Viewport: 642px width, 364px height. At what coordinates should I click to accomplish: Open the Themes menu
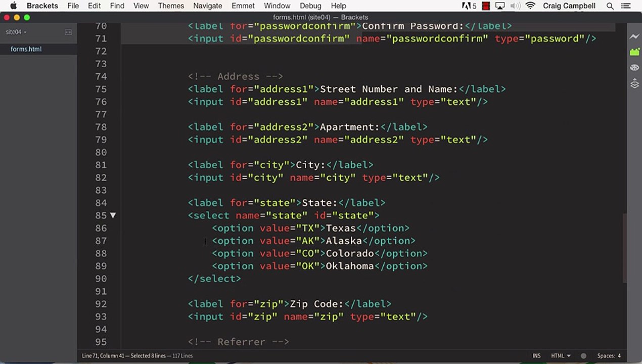(171, 6)
